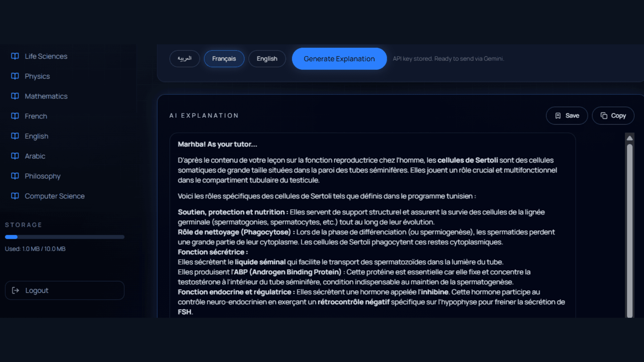The height and width of the screenshot is (362, 644).
Task: Switch explanation language to Français
Action: pyautogui.click(x=224, y=59)
